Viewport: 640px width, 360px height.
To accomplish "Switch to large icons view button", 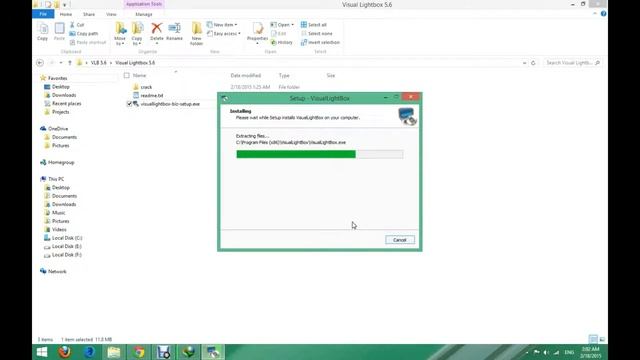I will pyautogui.click(x=602, y=339).
